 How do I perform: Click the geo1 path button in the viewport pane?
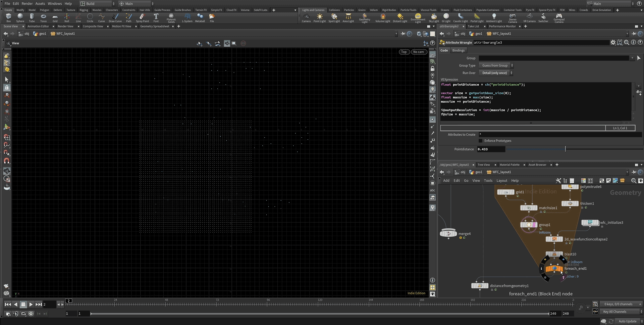coord(40,34)
